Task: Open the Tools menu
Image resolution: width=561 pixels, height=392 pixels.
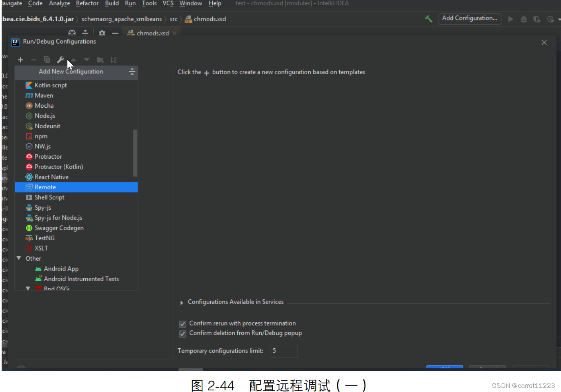Action: (x=149, y=3)
